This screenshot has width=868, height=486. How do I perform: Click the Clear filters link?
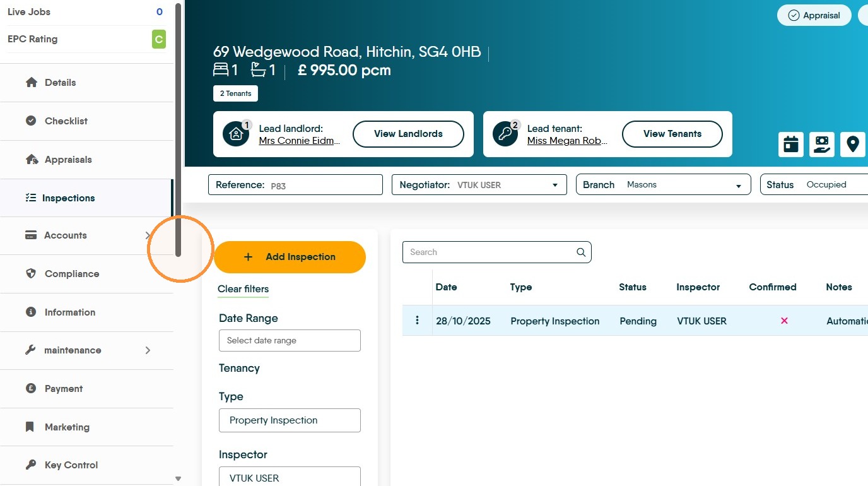coord(243,289)
